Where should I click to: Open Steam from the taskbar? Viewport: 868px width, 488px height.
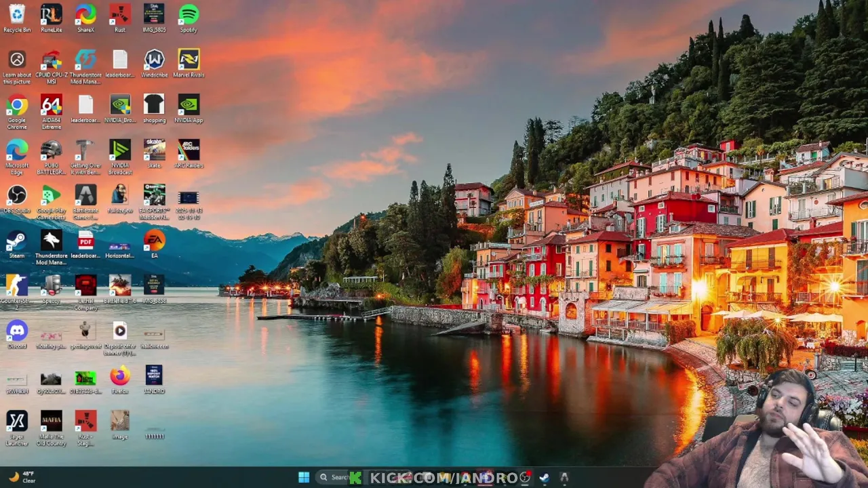[544, 478]
